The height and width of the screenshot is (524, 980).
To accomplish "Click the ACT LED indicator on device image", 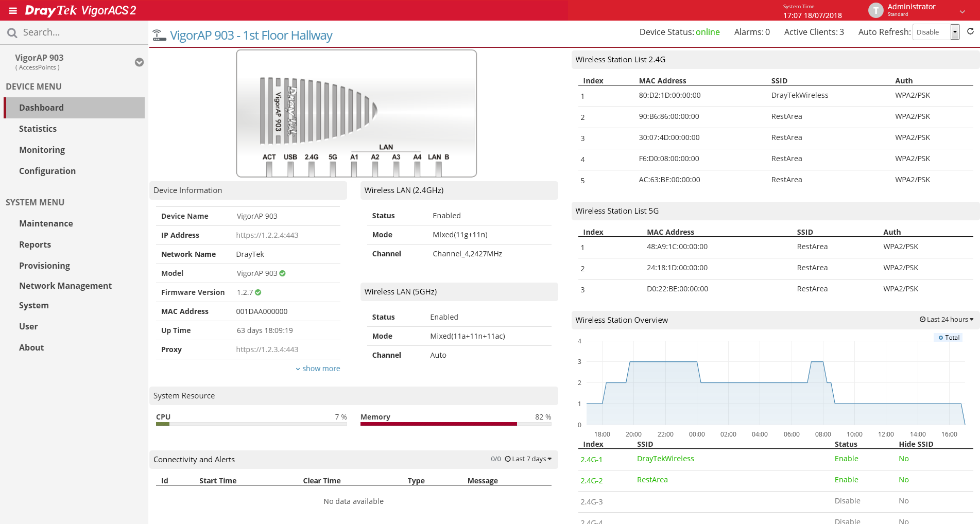I will pyautogui.click(x=269, y=169).
